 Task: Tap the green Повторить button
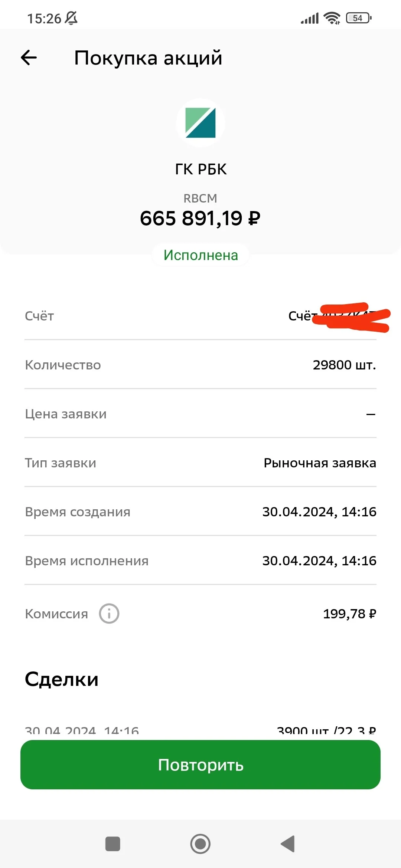[x=200, y=765]
